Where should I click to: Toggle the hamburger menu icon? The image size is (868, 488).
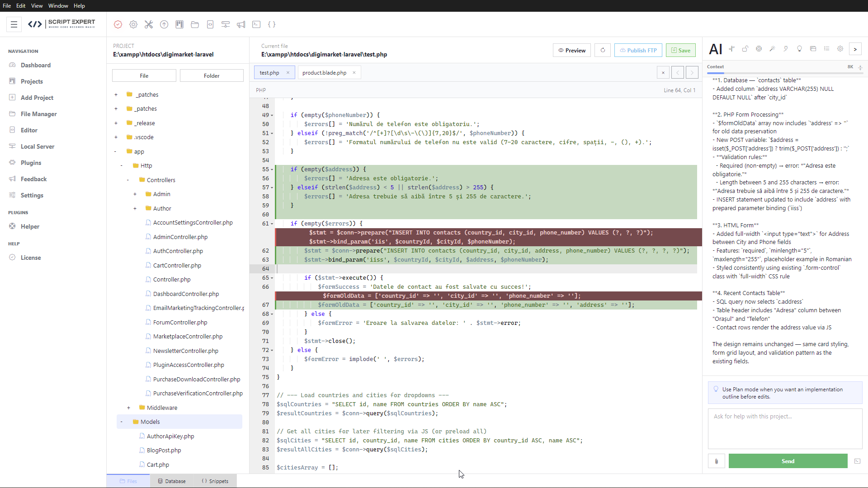(x=14, y=24)
